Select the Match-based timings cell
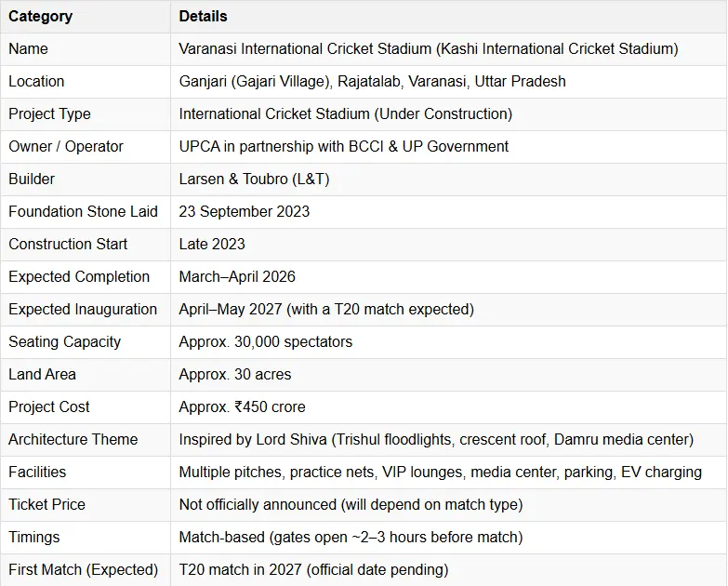The image size is (728, 586). click(350, 537)
